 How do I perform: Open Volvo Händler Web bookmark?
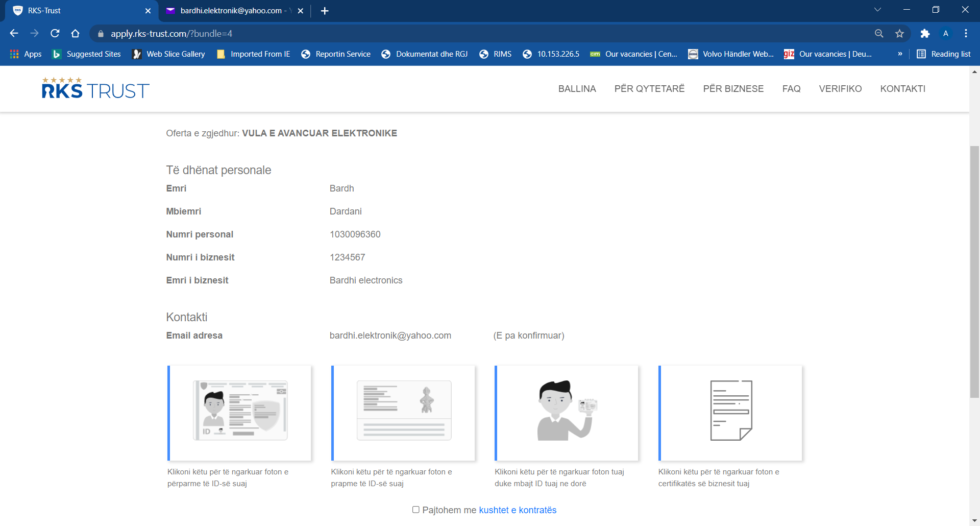731,54
